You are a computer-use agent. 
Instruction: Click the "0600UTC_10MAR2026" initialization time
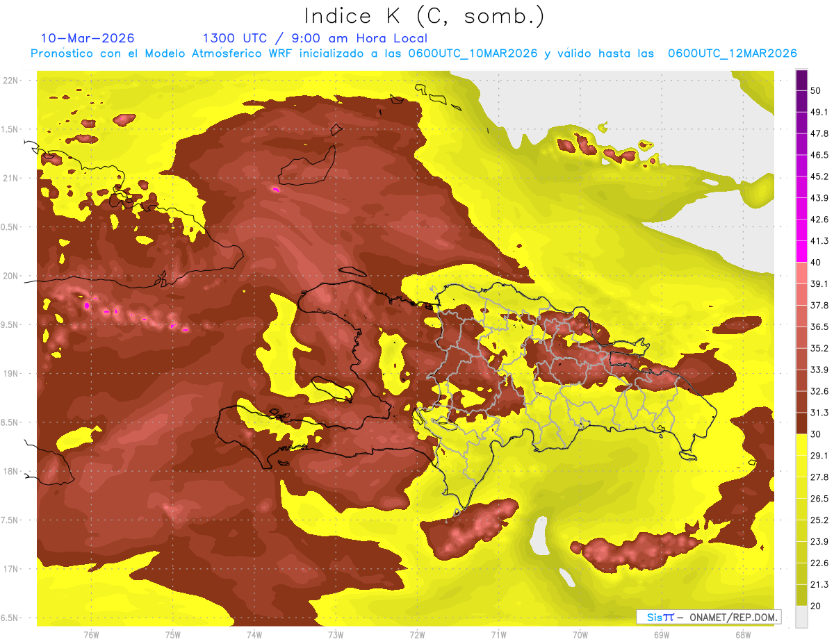473,53
